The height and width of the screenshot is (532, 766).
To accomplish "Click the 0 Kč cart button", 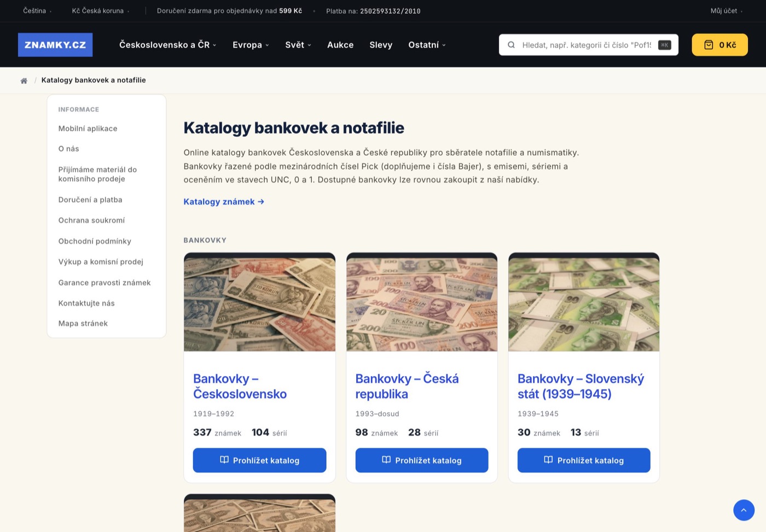I will tap(719, 45).
